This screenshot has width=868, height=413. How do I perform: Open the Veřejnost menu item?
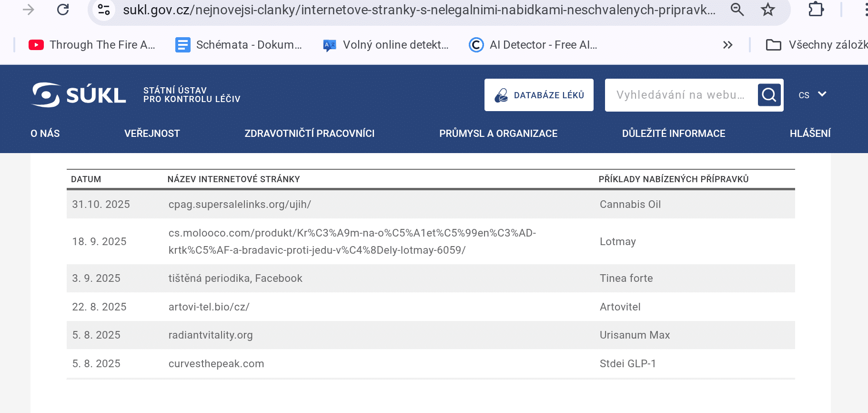[x=152, y=134]
